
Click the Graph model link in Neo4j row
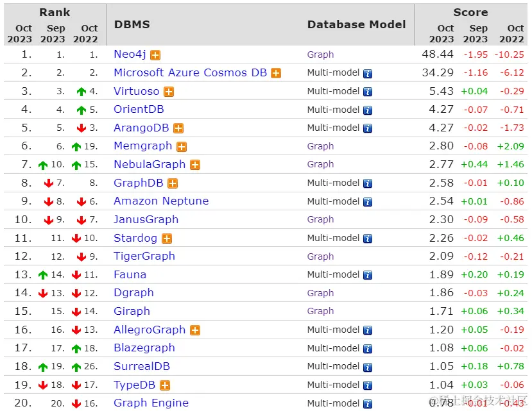click(x=320, y=55)
